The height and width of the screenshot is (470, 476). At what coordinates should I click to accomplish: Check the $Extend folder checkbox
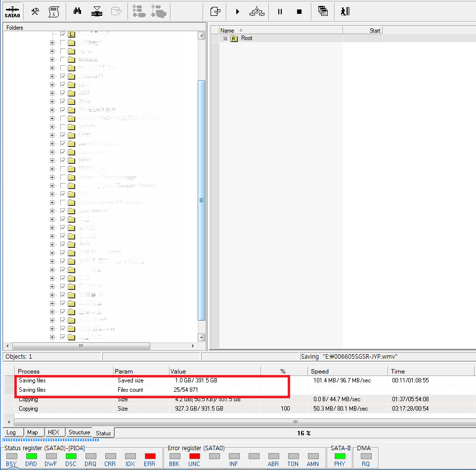(x=63, y=59)
